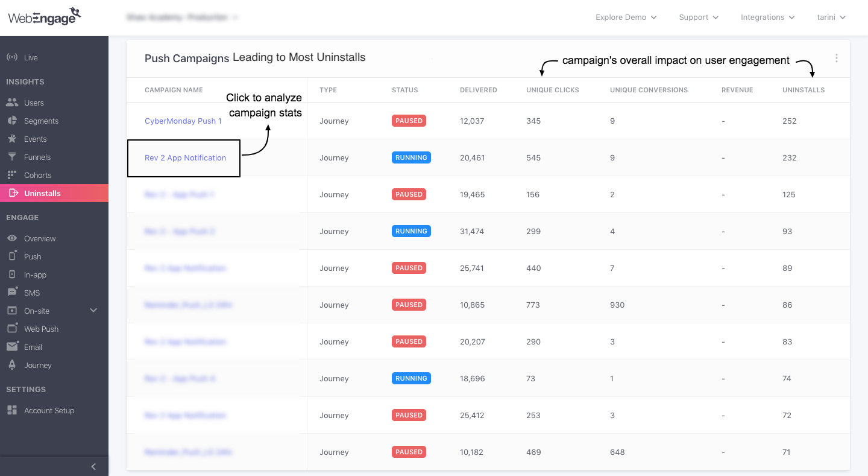Screen dimensions: 868x476
Task: Open the Live view icon
Action: coord(12,57)
